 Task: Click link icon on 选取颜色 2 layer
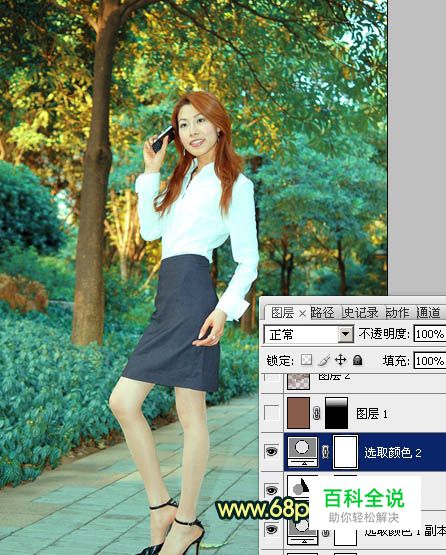pos(326,451)
